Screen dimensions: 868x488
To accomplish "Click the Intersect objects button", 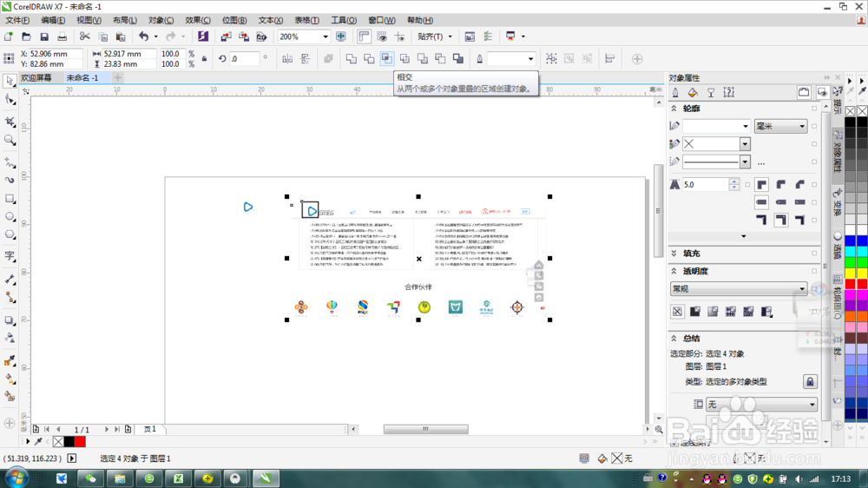I will [x=387, y=59].
